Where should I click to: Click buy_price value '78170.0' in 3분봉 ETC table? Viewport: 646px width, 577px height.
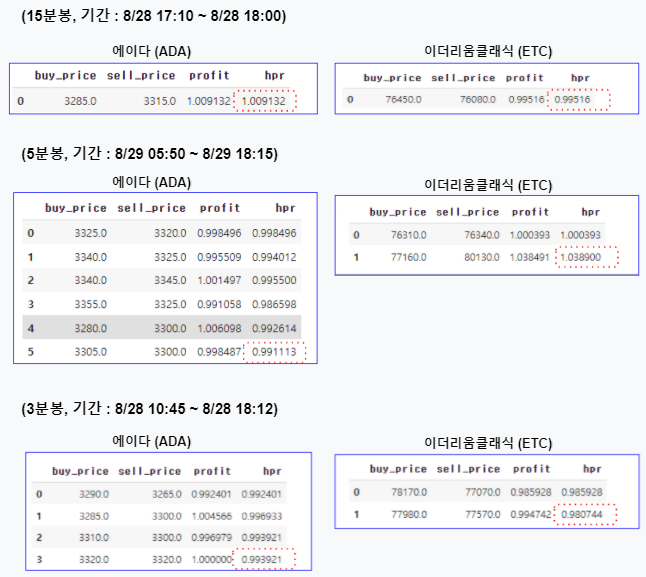[x=409, y=492]
